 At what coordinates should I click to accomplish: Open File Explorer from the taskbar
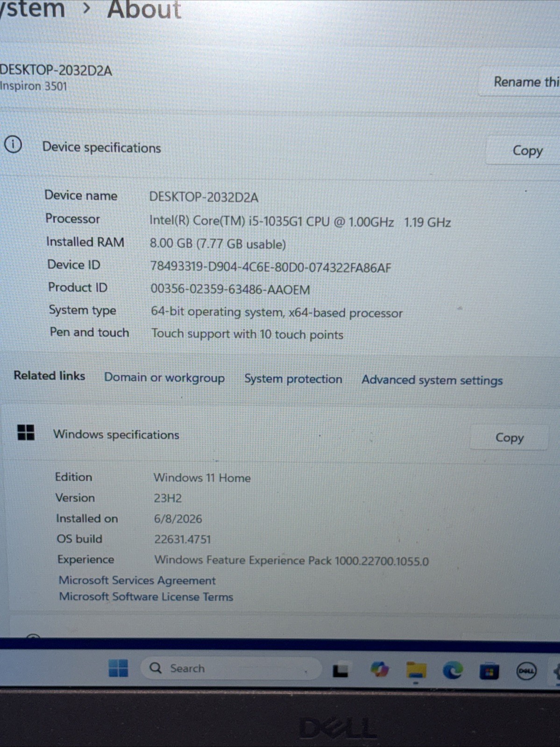pos(416,670)
